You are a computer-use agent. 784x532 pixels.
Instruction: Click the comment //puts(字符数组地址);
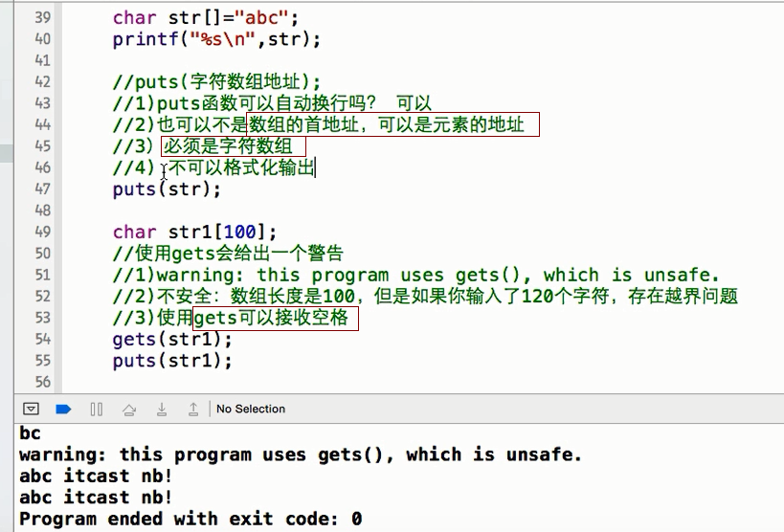click(x=216, y=81)
